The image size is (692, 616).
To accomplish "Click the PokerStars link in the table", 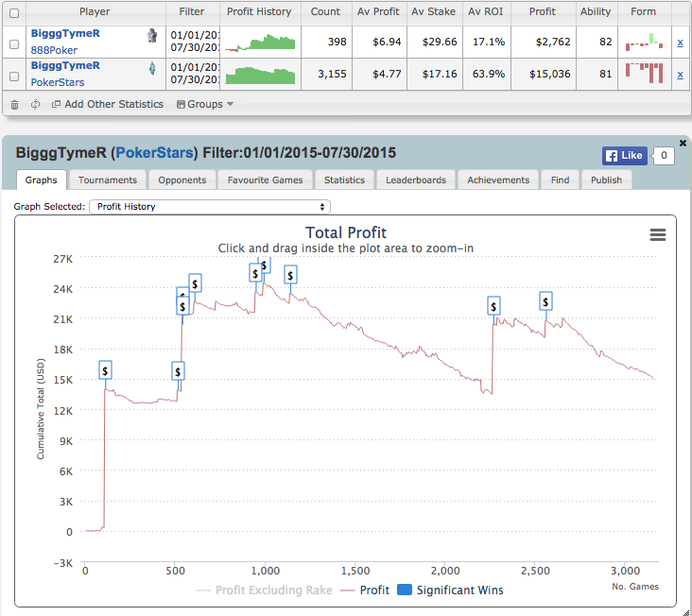I will 58,82.
